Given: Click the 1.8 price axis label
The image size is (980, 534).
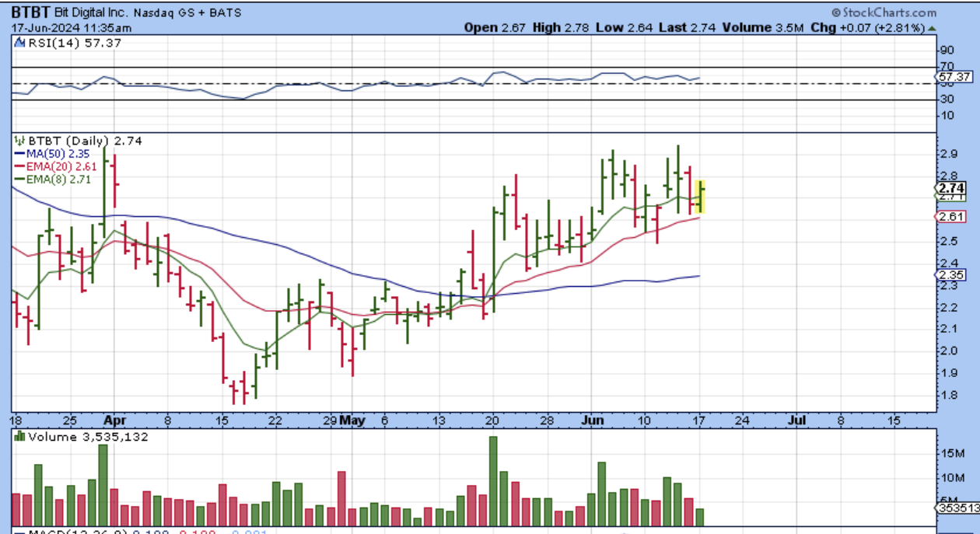Looking at the screenshot, I should click(948, 395).
